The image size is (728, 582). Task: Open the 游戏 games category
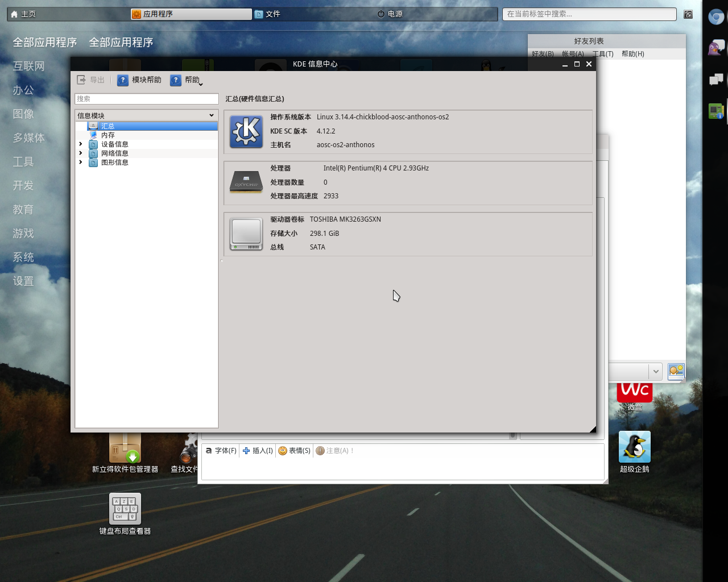point(23,234)
